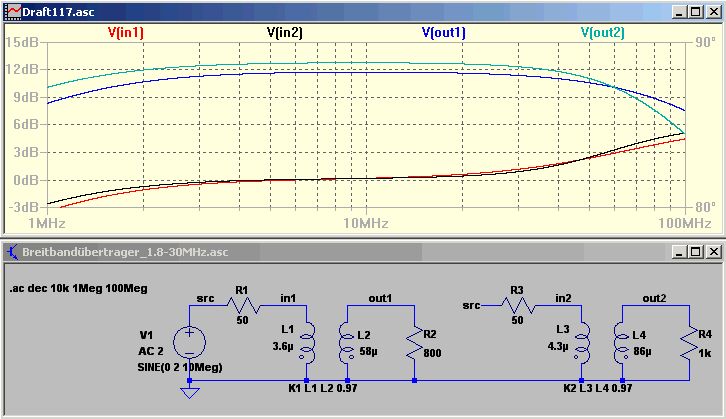Viewport: 726px width, 419px height.
Task: Click the 15dB left axis label
Action: coord(21,42)
